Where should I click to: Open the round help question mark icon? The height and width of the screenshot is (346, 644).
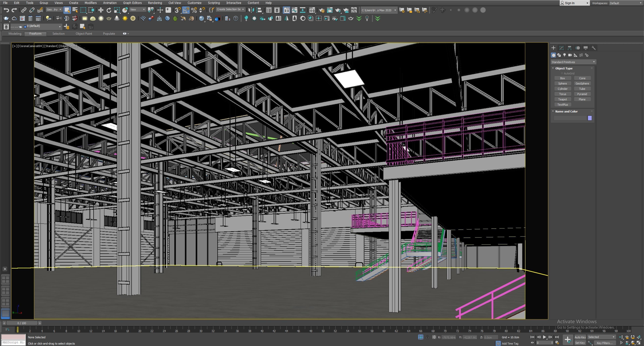pyautogui.click(x=235, y=18)
